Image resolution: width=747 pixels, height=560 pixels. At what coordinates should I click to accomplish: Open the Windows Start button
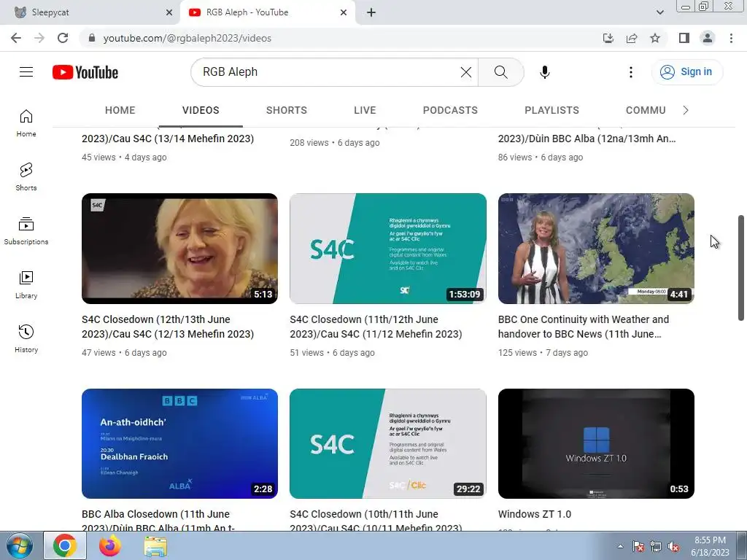20,545
